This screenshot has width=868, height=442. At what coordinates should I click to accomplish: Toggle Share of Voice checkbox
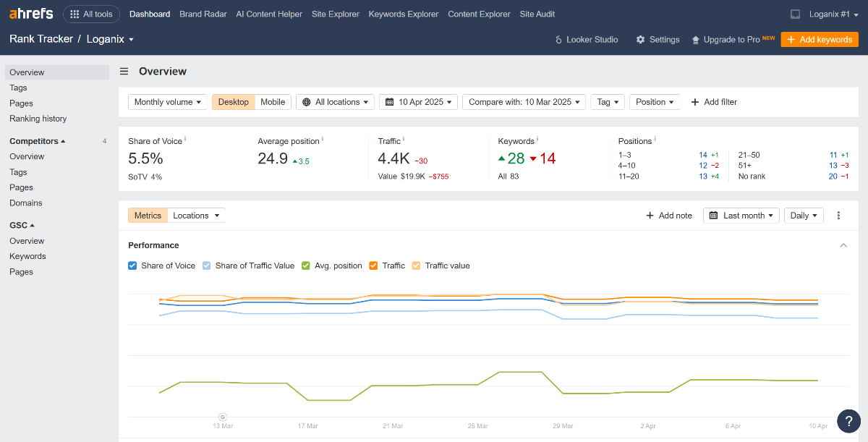(x=132, y=265)
